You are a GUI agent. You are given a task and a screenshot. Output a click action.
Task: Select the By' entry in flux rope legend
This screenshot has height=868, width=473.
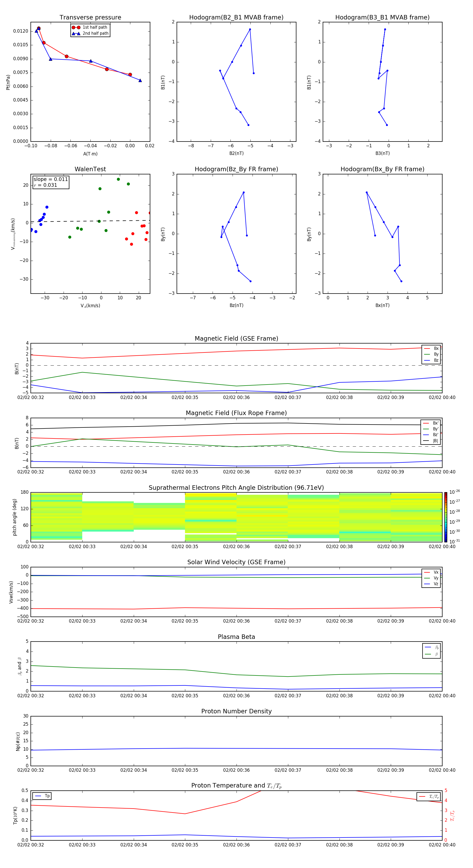431,429
